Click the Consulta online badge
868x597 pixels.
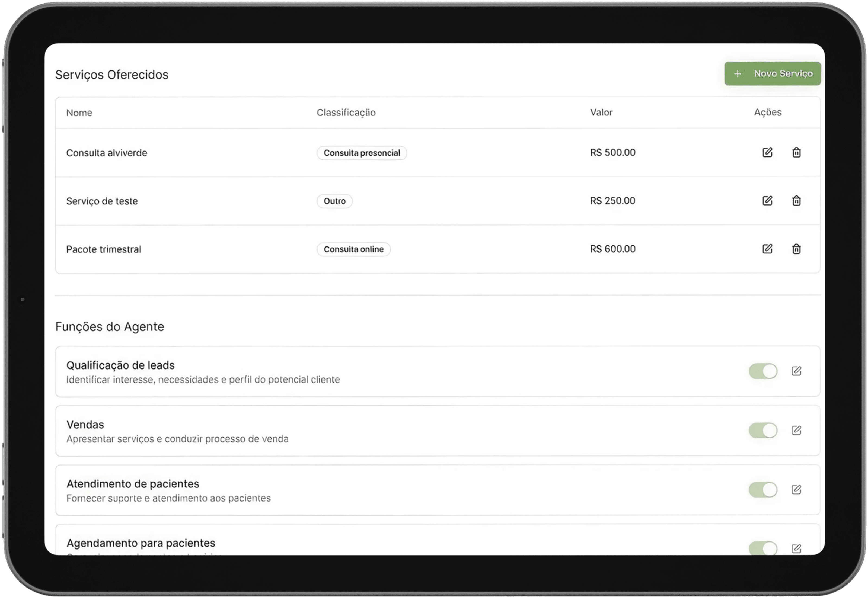click(x=353, y=249)
